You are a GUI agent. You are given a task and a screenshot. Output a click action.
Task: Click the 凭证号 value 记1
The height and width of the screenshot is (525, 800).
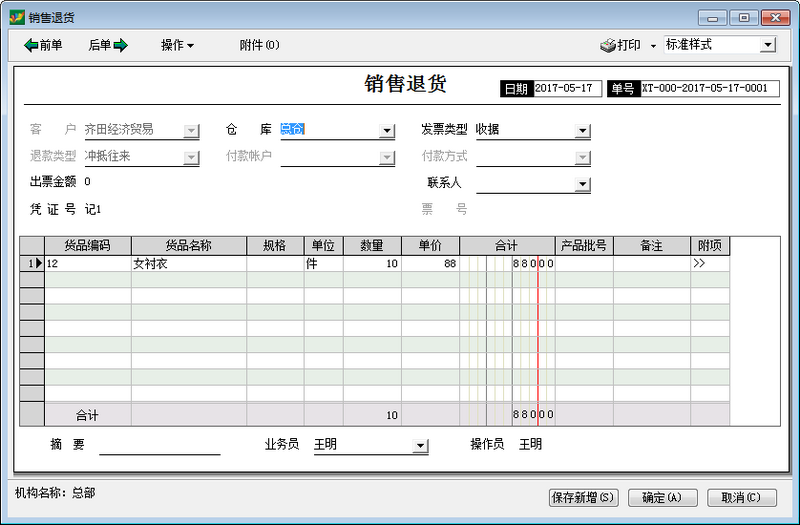(93, 209)
